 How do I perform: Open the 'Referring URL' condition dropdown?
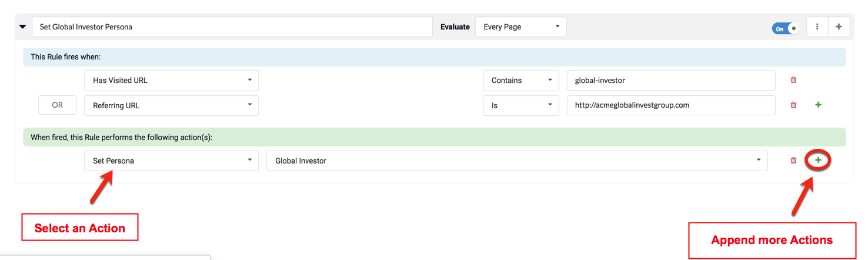[x=171, y=105]
